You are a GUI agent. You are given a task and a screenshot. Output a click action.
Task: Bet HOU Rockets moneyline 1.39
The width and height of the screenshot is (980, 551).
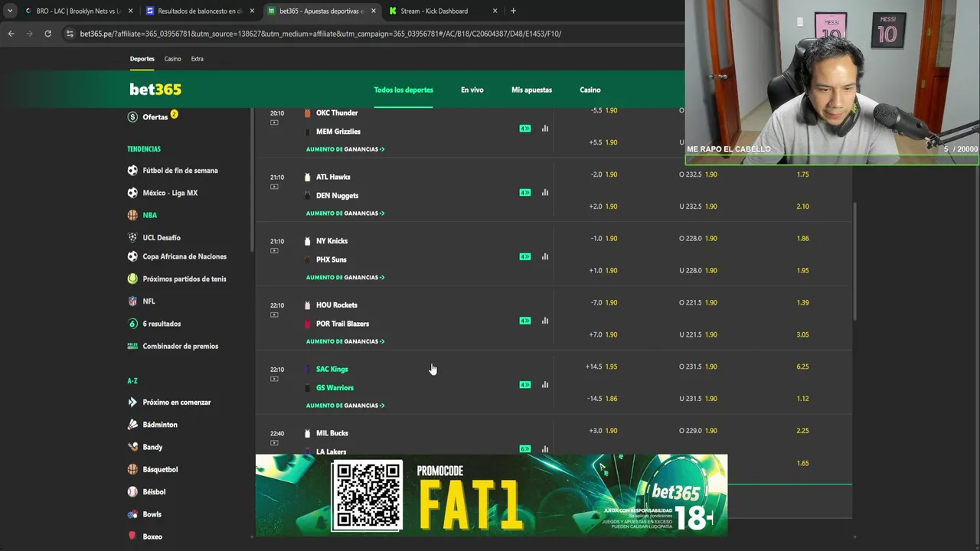[802, 303]
